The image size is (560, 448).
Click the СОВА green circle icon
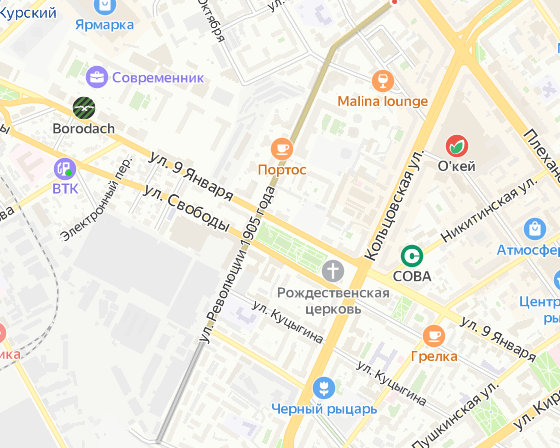pyautogui.click(x=412, y=256)
